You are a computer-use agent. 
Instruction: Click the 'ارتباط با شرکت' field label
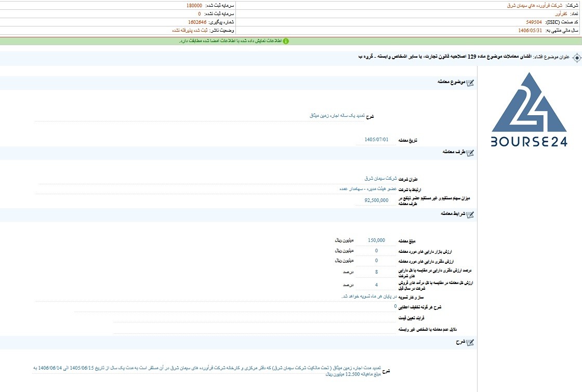pos(410,190)
